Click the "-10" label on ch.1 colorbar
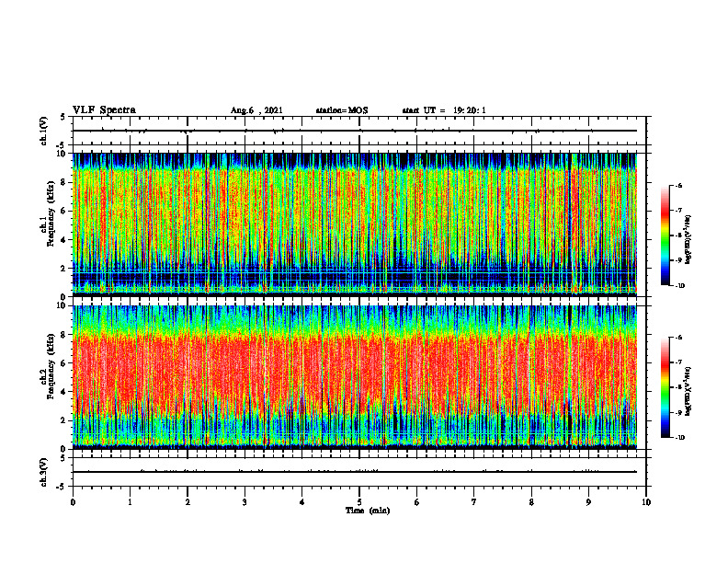Image resolution: width=728 pixels, height=563 pixels. click(x=680, y=286)
